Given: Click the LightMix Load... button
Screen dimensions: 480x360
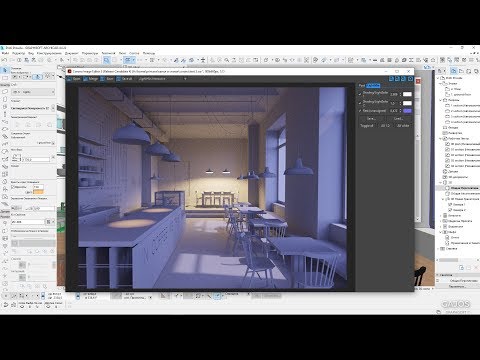Looking at the screenshot, I should point(399,118).
